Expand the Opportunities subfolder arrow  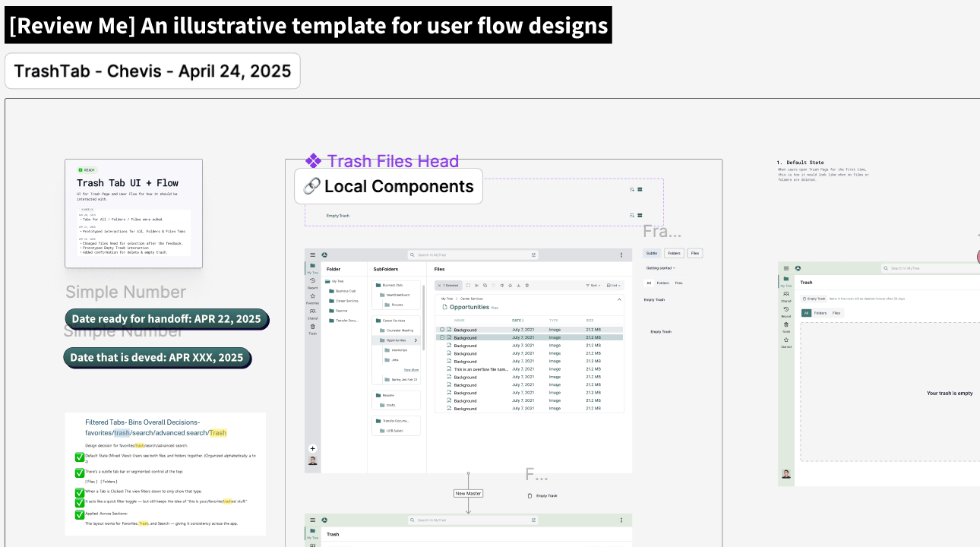point(416,340)
